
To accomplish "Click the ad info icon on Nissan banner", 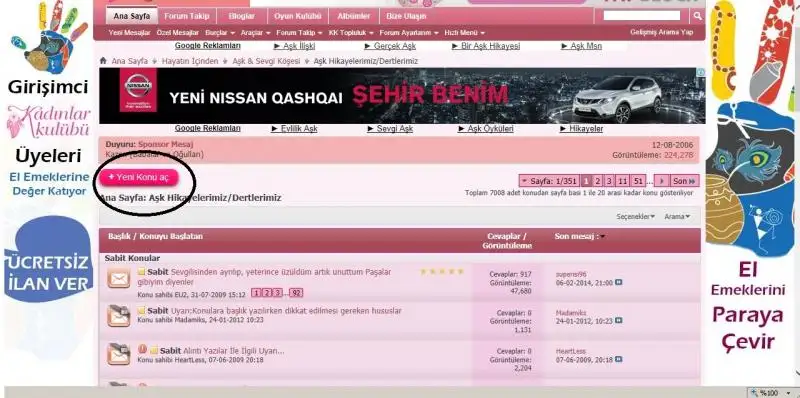I will coord(702,72).
